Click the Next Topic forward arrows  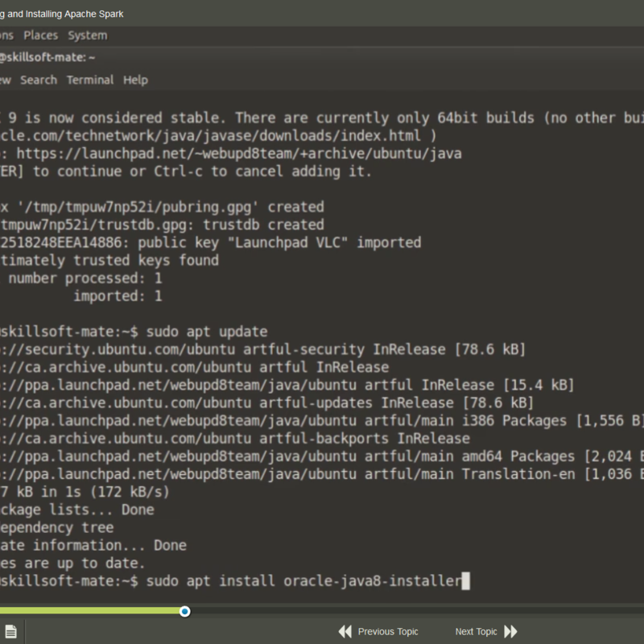(x=510, y=631)
